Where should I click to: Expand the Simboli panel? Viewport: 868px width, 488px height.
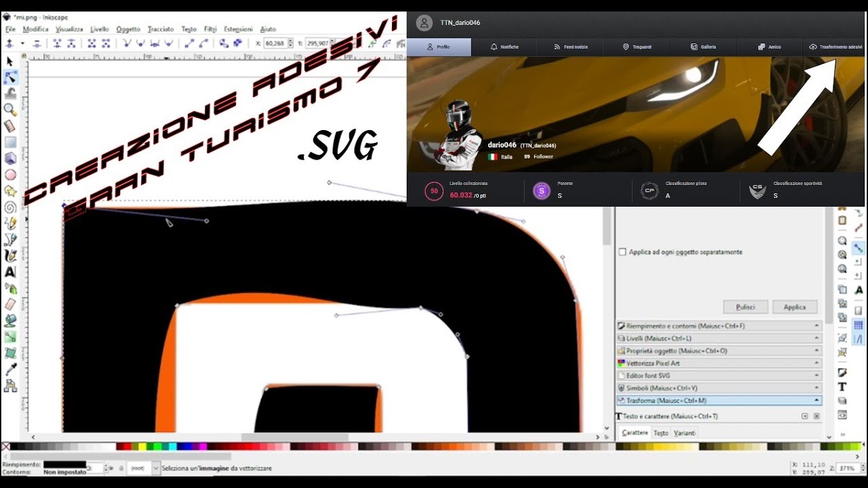point(719,388)
